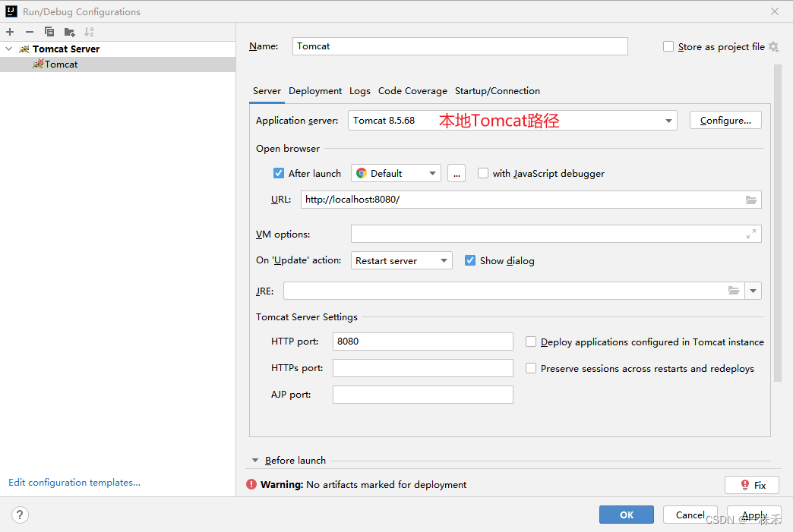Switch to the Deployment tab
This screenshot has width=793, height=532.
315,91
